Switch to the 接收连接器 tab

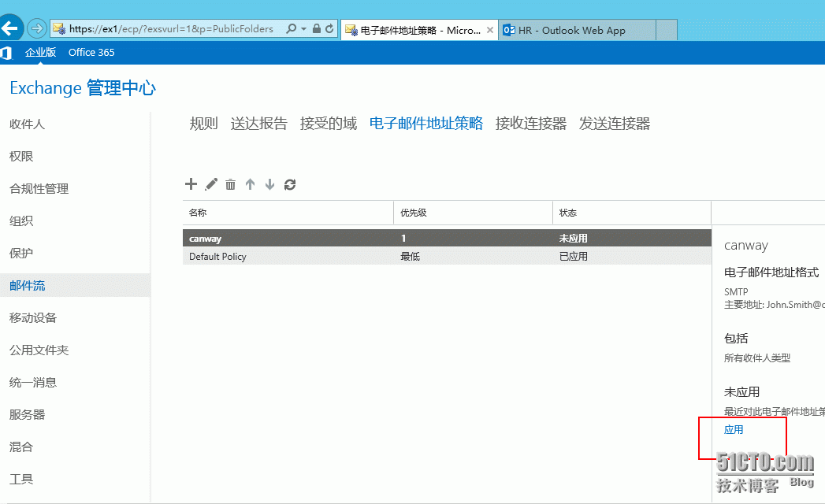[x=531, y=124]
